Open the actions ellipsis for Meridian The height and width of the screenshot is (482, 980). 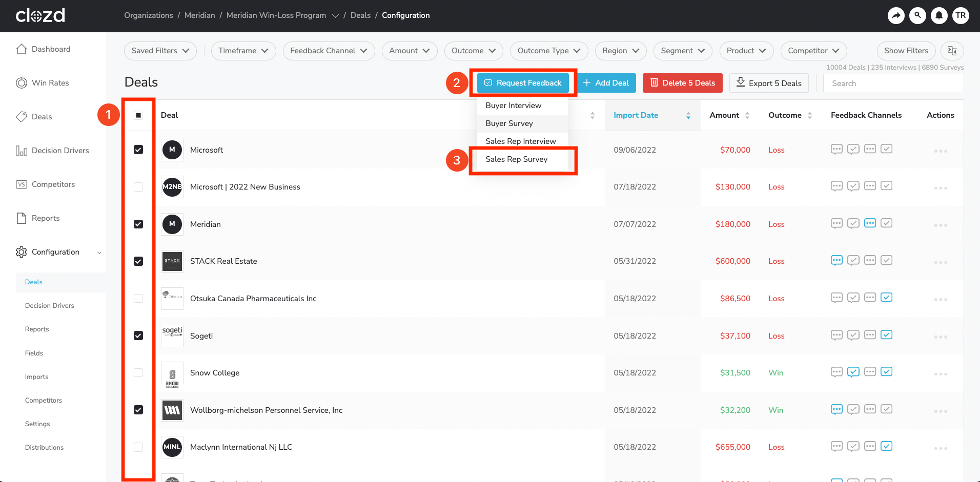[941, 225]
